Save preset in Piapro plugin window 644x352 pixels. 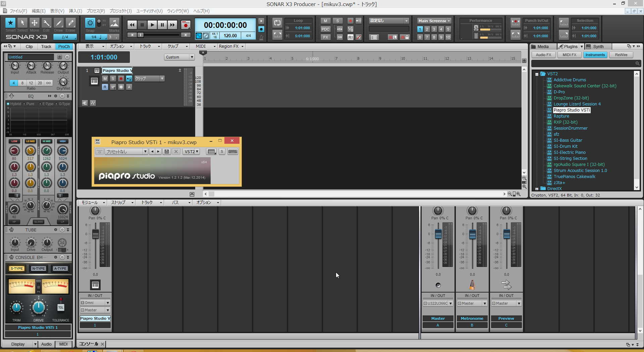coord(166,152)
